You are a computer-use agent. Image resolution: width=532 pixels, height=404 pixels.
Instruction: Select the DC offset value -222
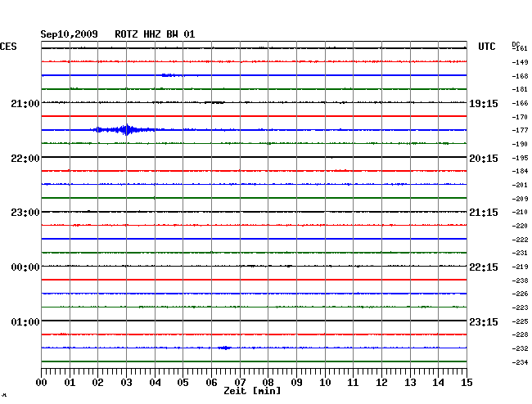pos(520,240)
